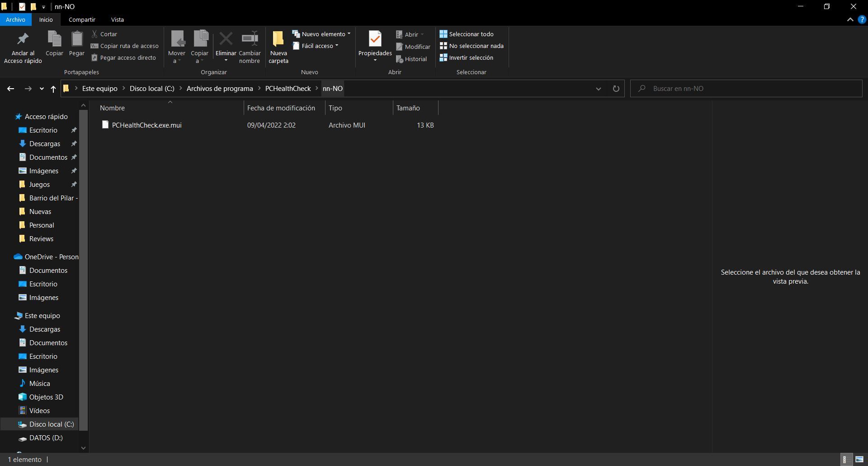Image resolution: width=868 pixels, height=466 pixels.
Task: Click Pegar acceso directo
Action: tap(123, 57)
